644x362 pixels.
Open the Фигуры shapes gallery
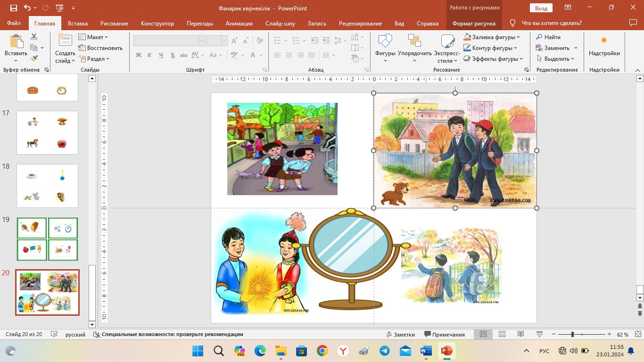(385, 47)
